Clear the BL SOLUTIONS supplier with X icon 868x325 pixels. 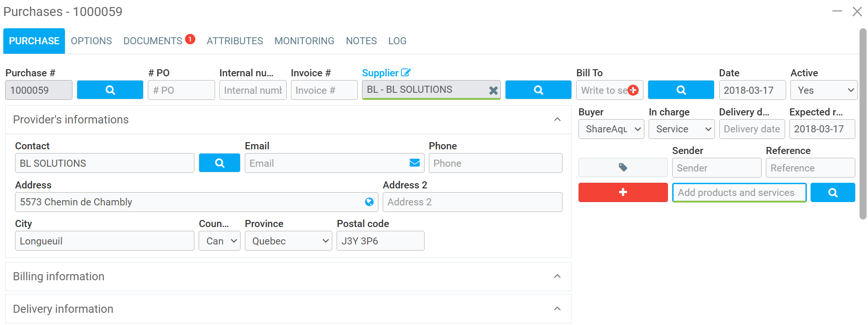[493, 90]
